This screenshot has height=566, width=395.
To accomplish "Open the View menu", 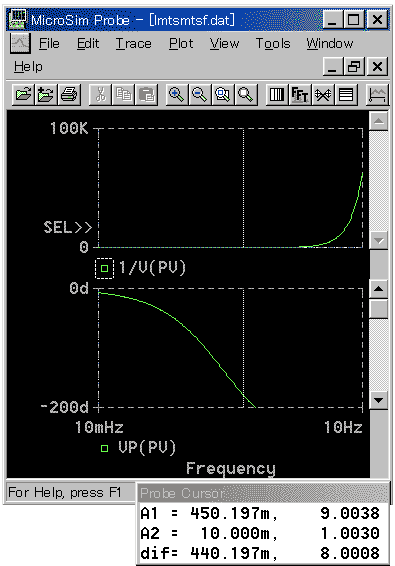I will click(x=224, y=44).
